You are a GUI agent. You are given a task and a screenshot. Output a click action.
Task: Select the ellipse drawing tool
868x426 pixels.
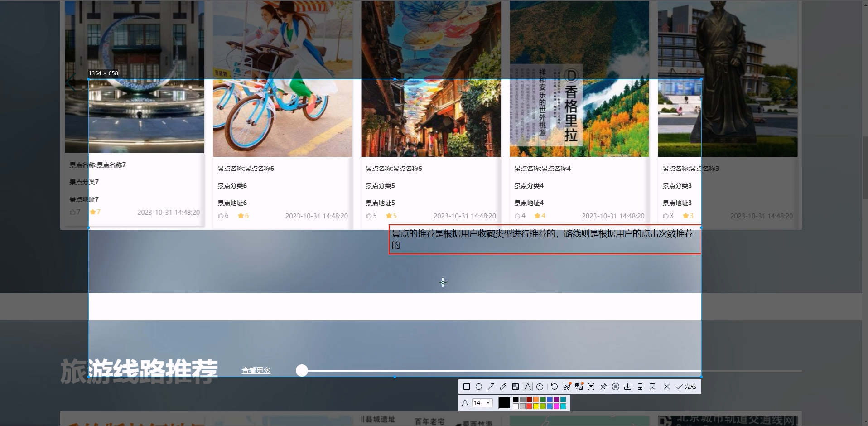pos(479,387)
